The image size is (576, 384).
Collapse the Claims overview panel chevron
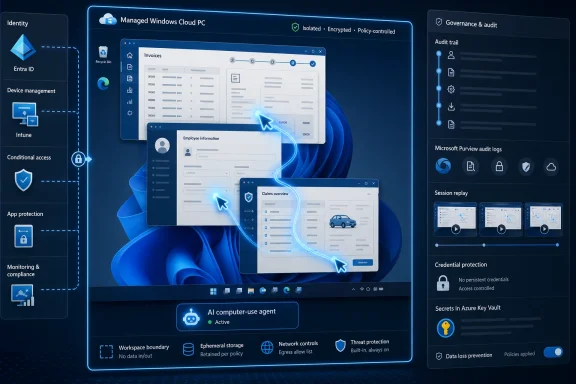click(368, 194)
